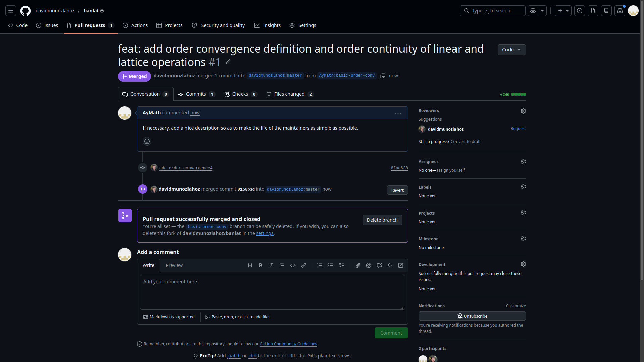Image resolution: width=644 pixels, height=362 pixels.
Task: Insert code formatting in comment toolbar
Action: pyautogui.click(x=293, y=265)
